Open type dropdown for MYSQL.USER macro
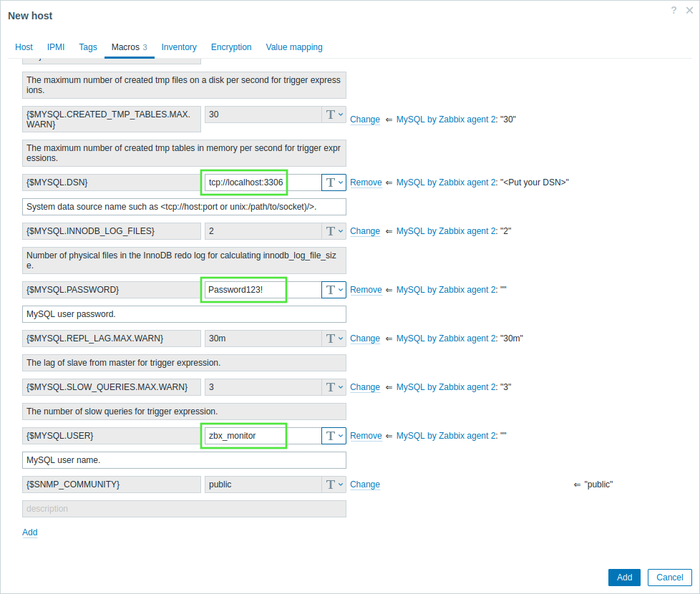Viewport: 700px width, 594px height. pyautogui.click(x=334, y=436)
